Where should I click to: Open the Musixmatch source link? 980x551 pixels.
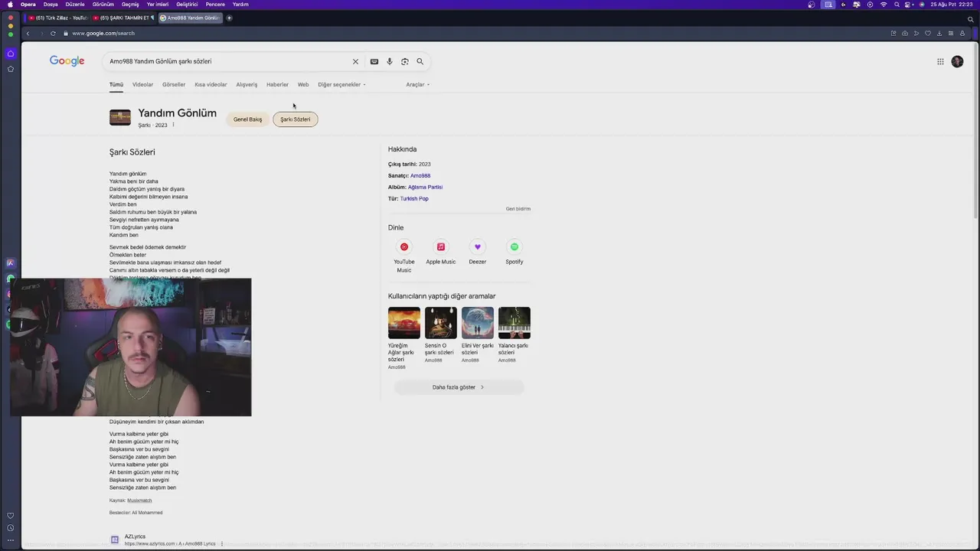(139, 500)
